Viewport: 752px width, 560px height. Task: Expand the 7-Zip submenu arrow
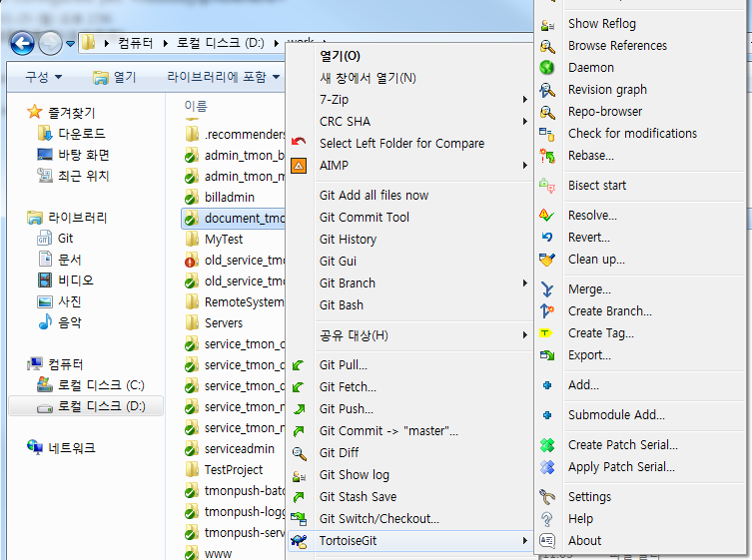click(x=524, y=100)
